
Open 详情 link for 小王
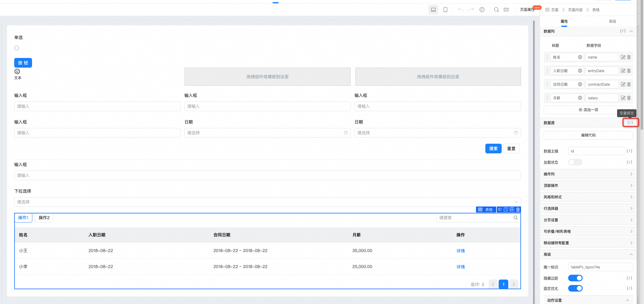[x=461, y=251]
